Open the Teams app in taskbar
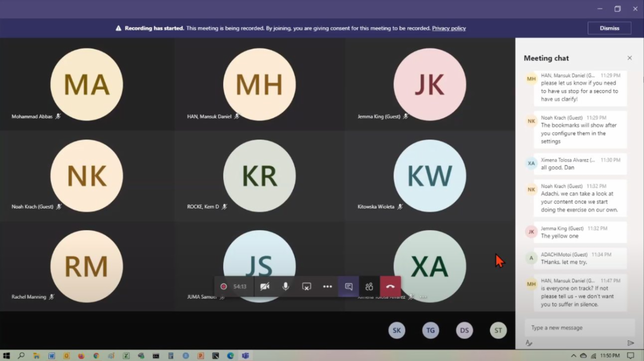Viewport: 644px width, 361px height. click(x=245, y=356)
